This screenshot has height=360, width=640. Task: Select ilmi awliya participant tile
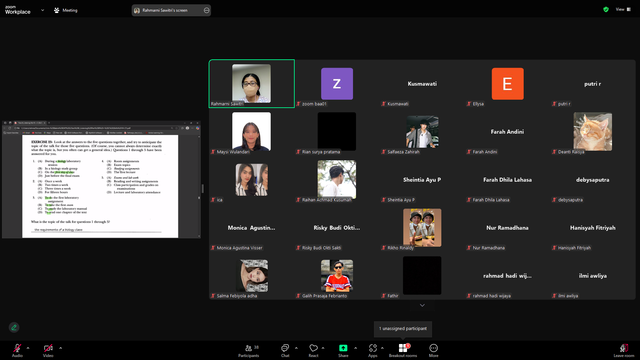(593, 276)
